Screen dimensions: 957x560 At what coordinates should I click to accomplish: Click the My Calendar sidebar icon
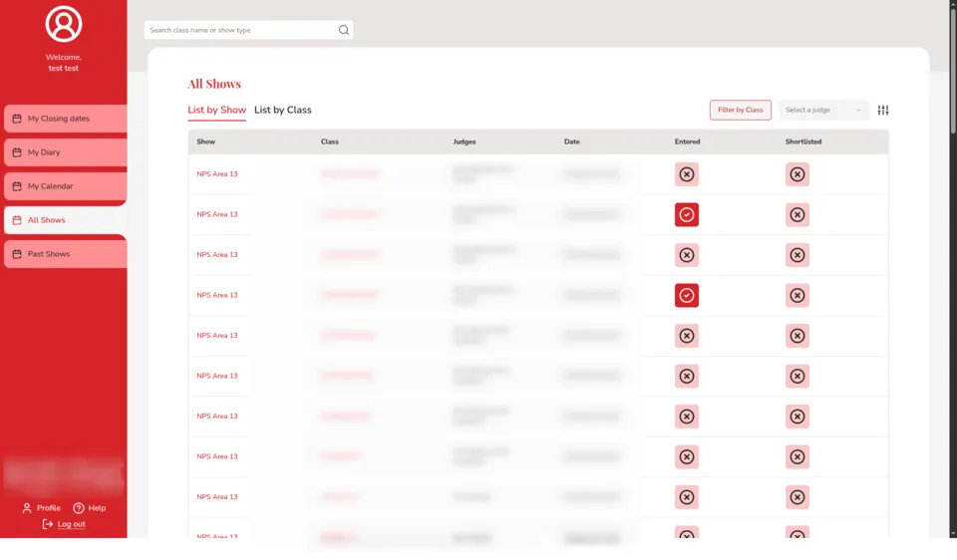17,186
